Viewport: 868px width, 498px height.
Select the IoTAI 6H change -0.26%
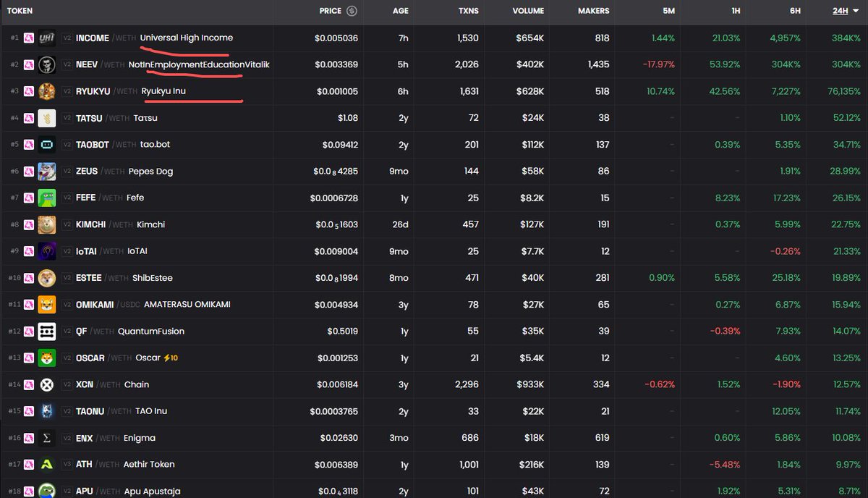click(x=785, y=251)
